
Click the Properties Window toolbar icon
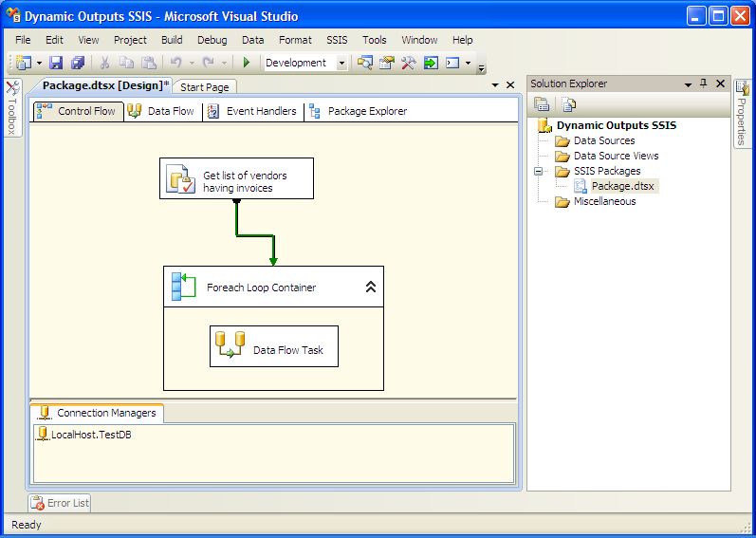point(387,63)
